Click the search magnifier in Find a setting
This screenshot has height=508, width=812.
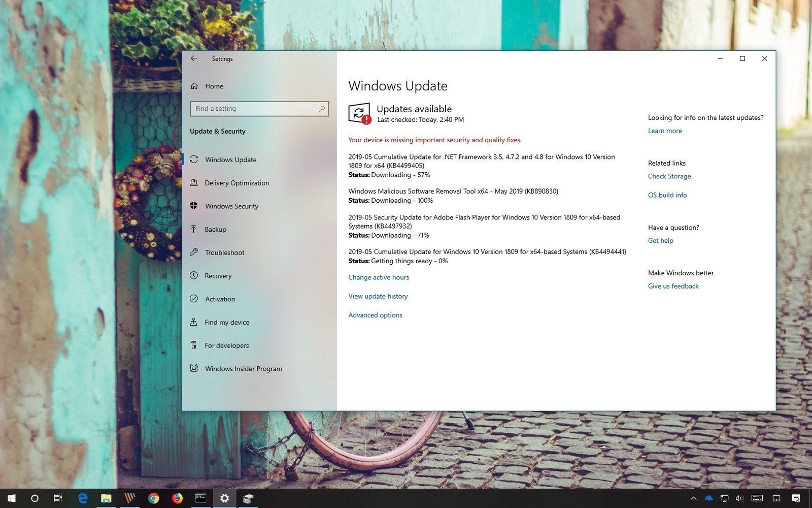[x=322, y=109]
